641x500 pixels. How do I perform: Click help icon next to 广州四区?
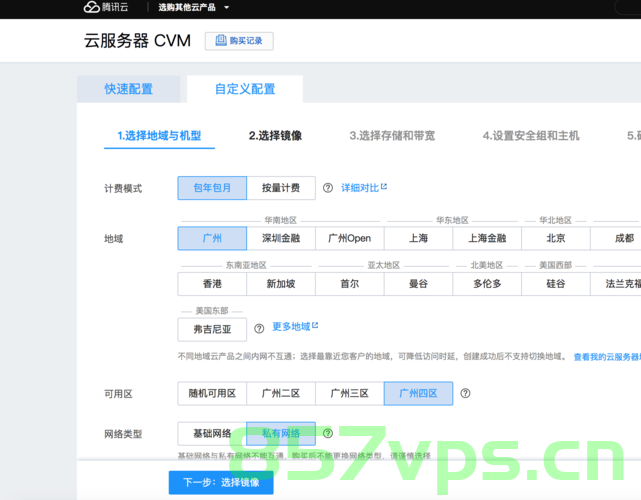(x=465, y=393)
